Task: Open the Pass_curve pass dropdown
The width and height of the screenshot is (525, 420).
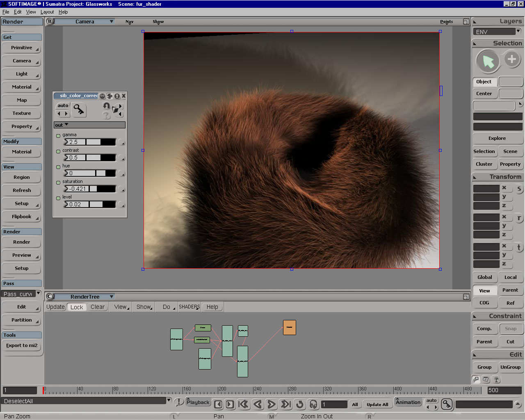Action: 38,294
